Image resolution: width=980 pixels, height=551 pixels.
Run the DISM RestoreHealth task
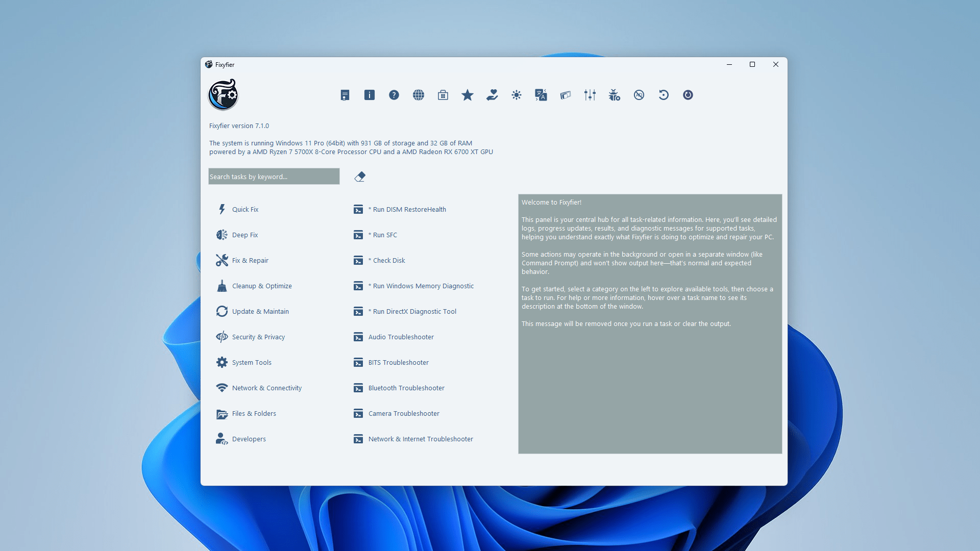(x=407, y=209)
